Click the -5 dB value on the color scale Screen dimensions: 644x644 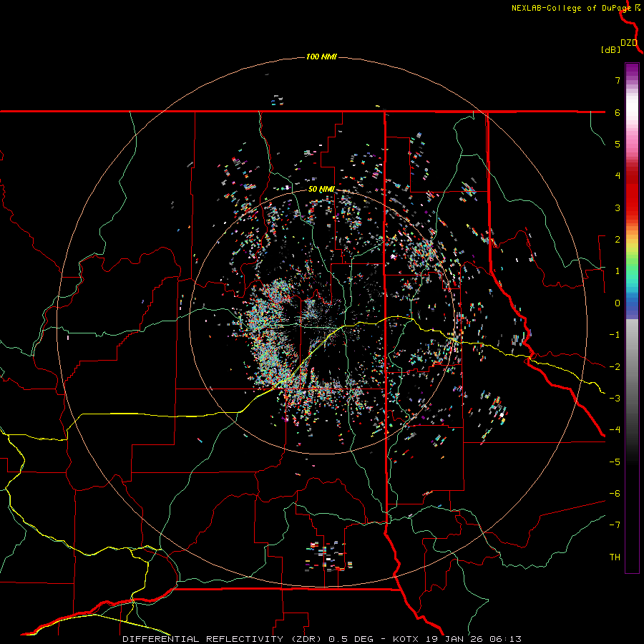point(615,462)
